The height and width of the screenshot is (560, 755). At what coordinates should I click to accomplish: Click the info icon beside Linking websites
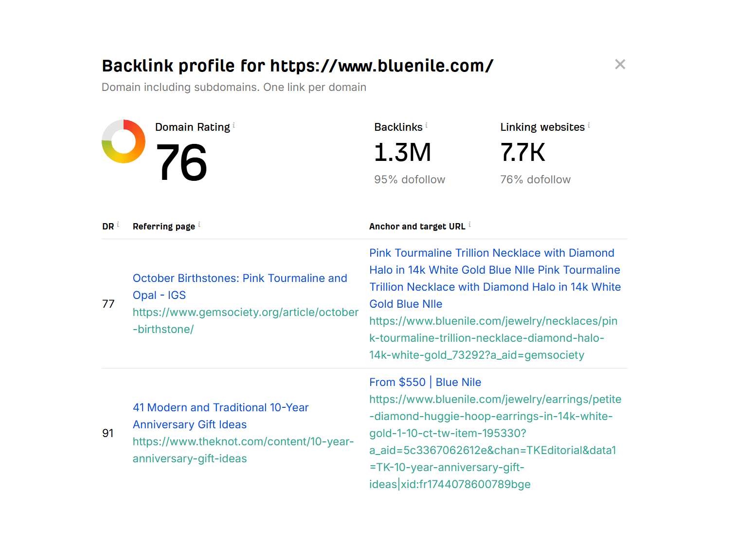point(589,125)
